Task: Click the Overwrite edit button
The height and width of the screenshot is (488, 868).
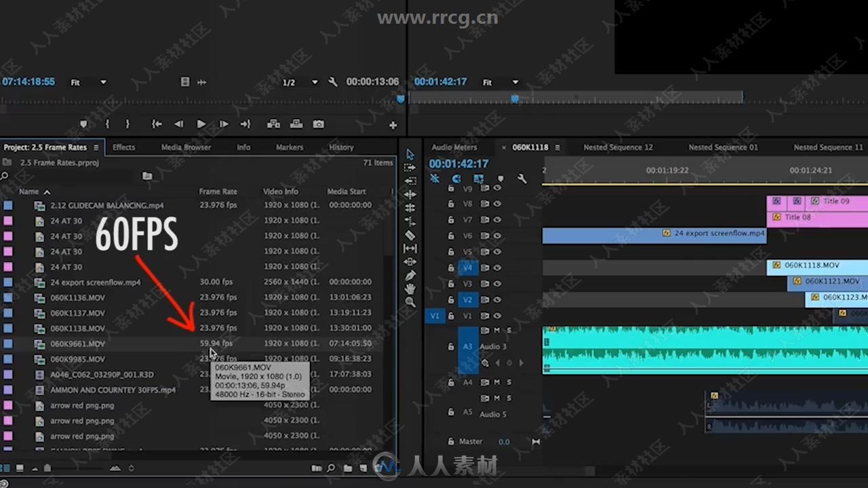Action: (296, 124)
